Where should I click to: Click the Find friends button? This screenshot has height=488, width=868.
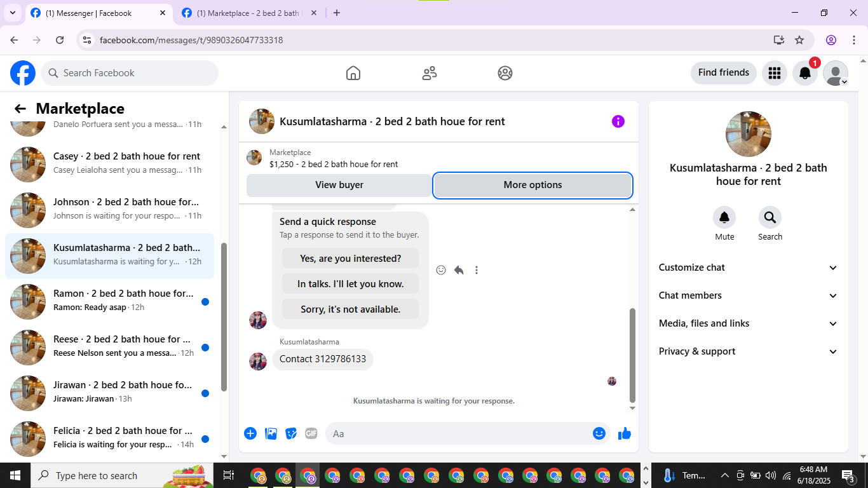pos(724,72)
